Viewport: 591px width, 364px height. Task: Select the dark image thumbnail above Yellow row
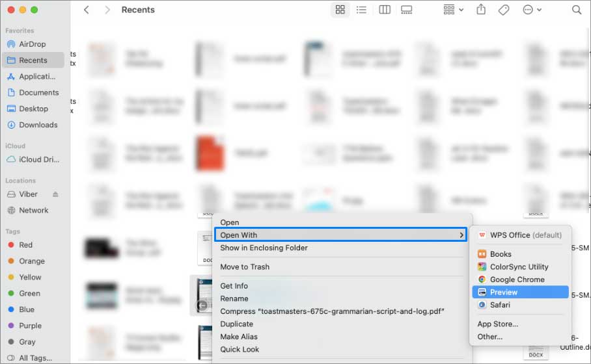[102, 248]
